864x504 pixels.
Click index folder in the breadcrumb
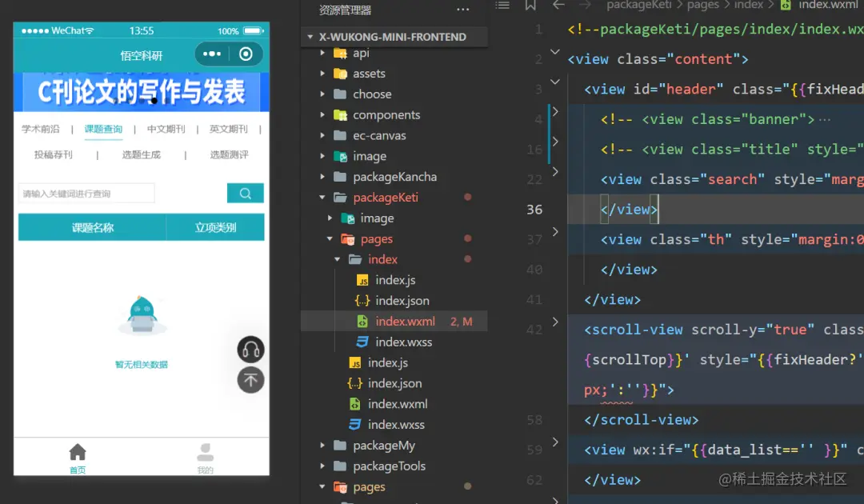coord(748,5)
